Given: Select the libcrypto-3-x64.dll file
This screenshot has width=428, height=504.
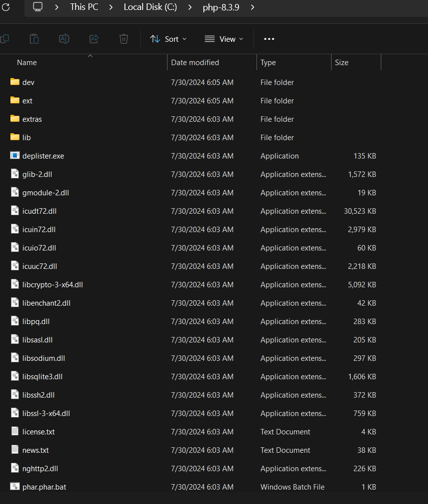Looking at the screenshot, I should click(x=52, y=285).
